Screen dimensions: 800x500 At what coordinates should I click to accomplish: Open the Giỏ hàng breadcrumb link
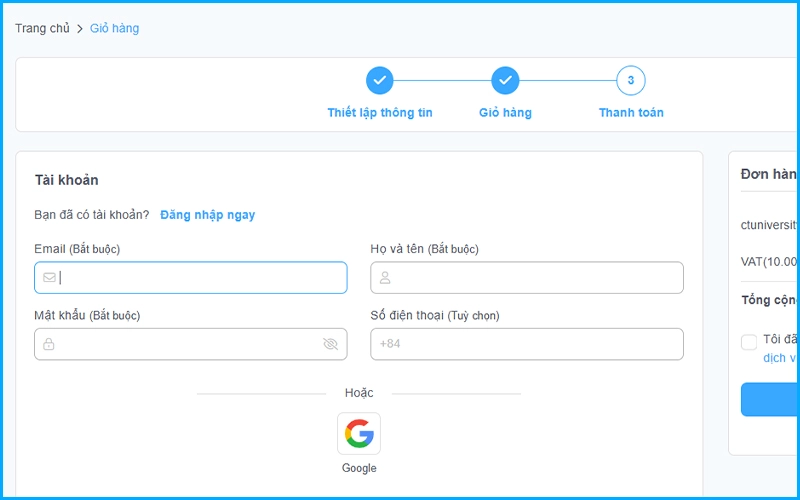click(115, 28)
